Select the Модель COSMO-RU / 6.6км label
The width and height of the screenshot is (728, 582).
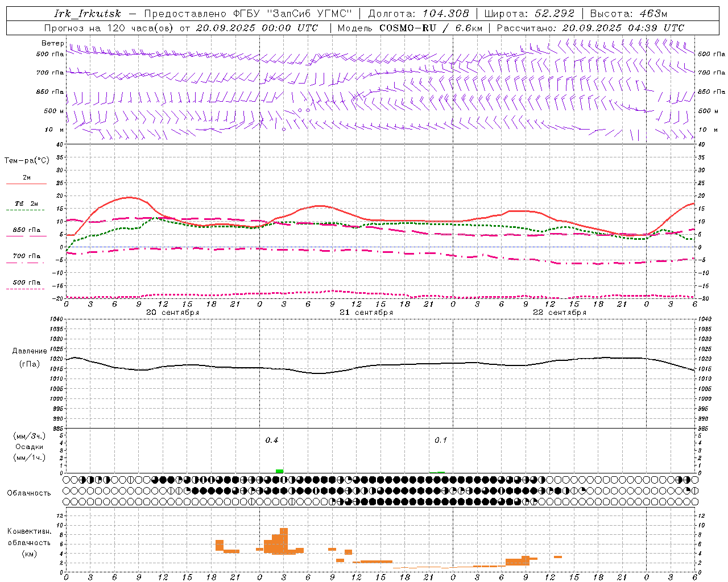click(410, 28)
